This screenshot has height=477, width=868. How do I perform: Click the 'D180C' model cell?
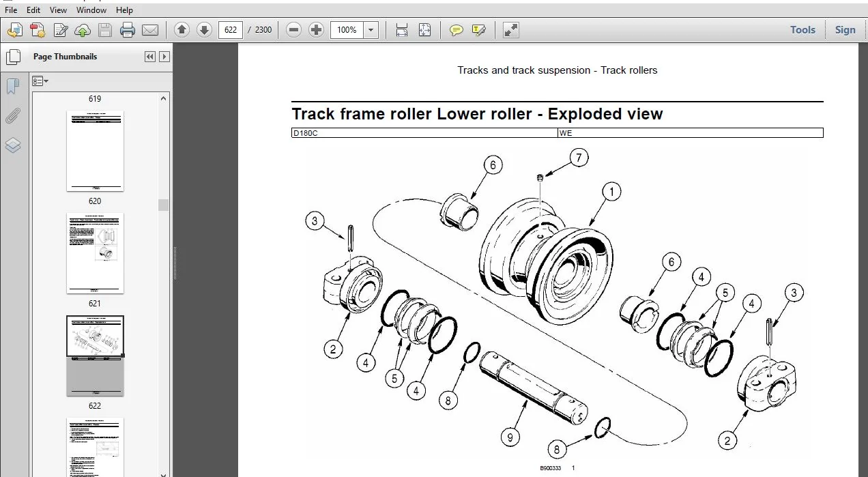click(424, 133)
